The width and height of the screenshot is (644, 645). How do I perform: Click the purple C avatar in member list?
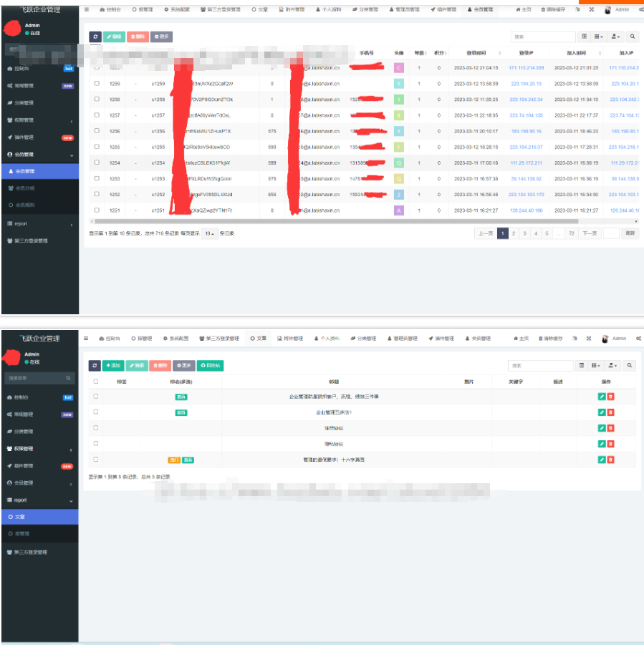399,67
